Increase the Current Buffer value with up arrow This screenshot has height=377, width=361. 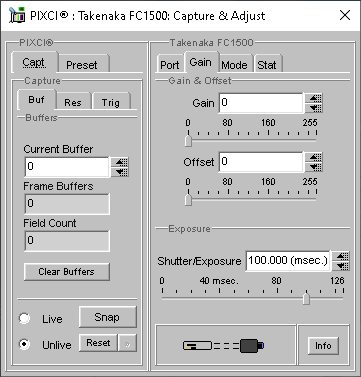click(x=120, y=162)
